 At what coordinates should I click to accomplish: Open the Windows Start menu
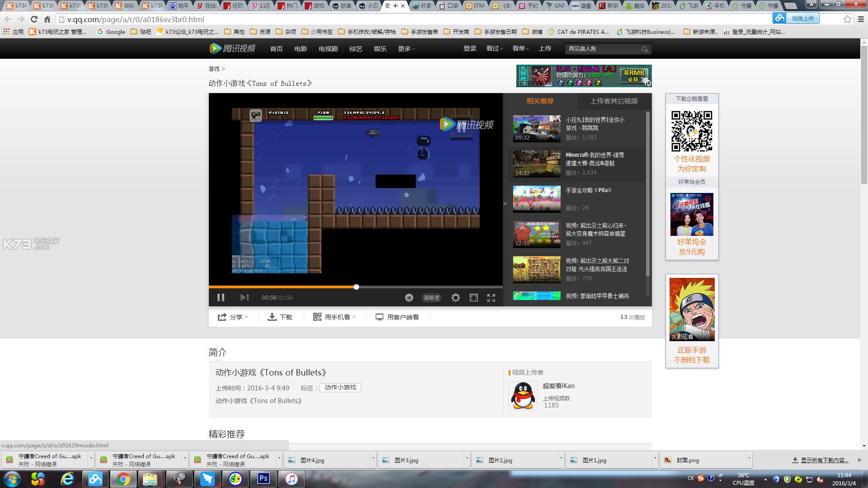tap(12, 479)
